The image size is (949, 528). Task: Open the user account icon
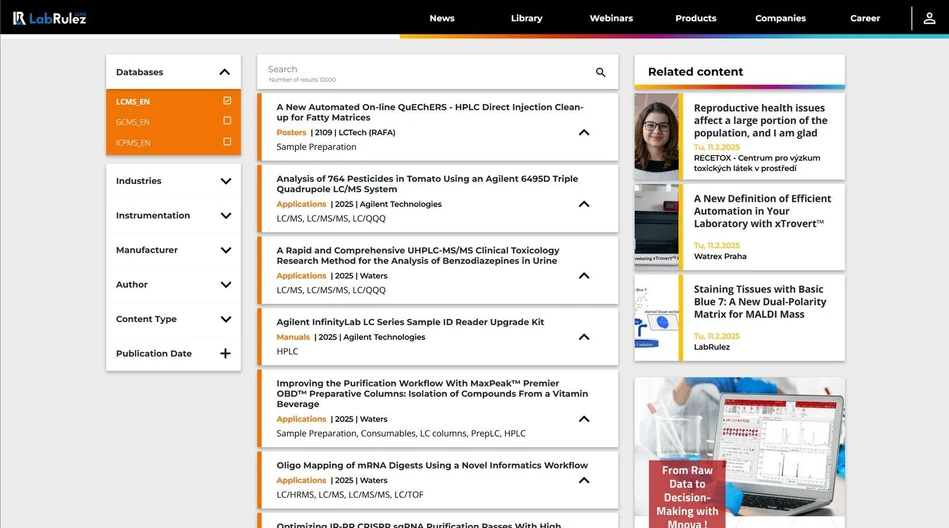[x=930, y=18]
